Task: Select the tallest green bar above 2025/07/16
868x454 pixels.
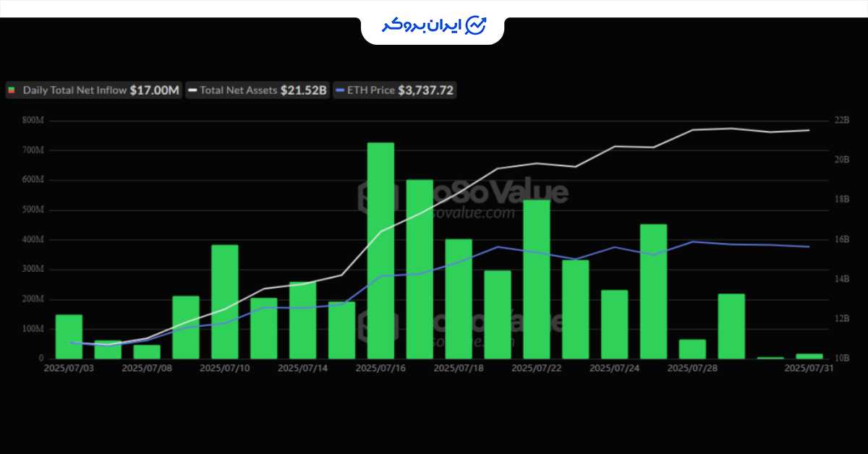Action: (380, 250)
